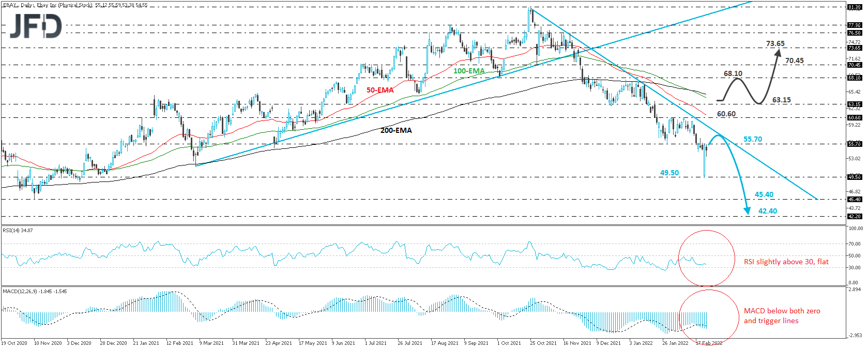
Task: Click the 53.02 price axis value
Action: [855, 158]
